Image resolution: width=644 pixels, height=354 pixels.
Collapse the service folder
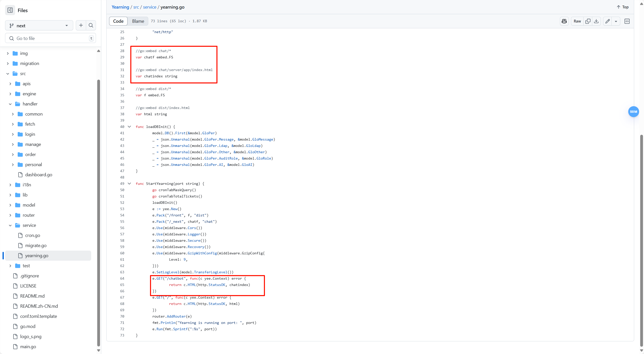click(10, 225)
